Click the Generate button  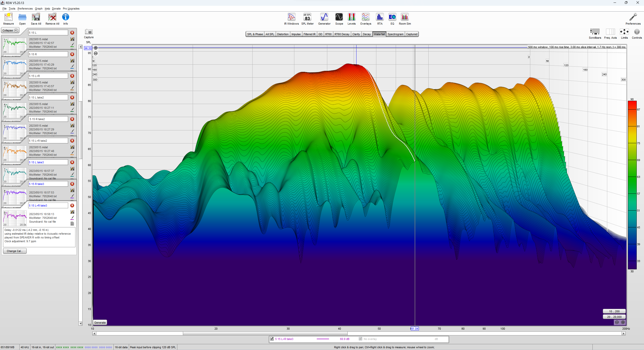[100, 323]
